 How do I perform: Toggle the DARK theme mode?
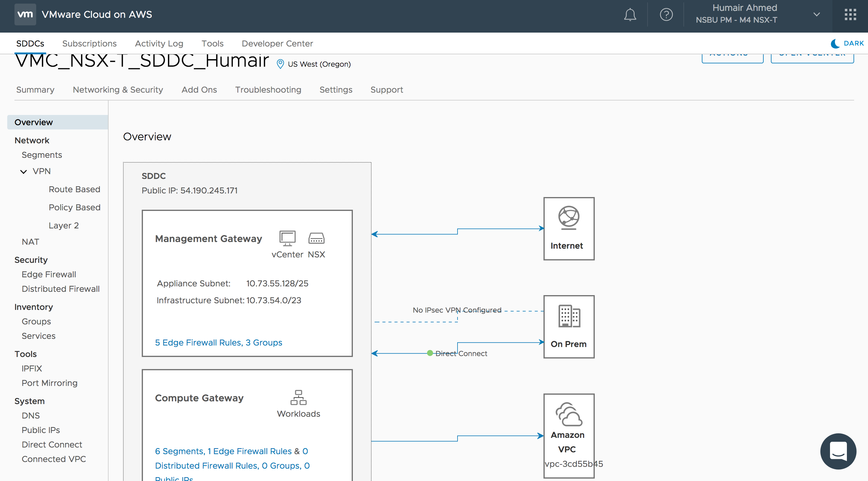click(847, 43)
